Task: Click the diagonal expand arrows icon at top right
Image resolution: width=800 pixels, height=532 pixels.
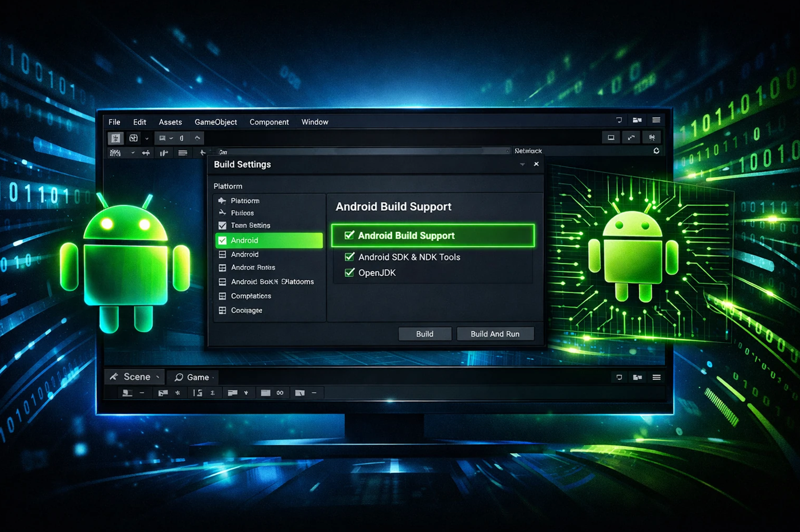Action: click(631, 138)
